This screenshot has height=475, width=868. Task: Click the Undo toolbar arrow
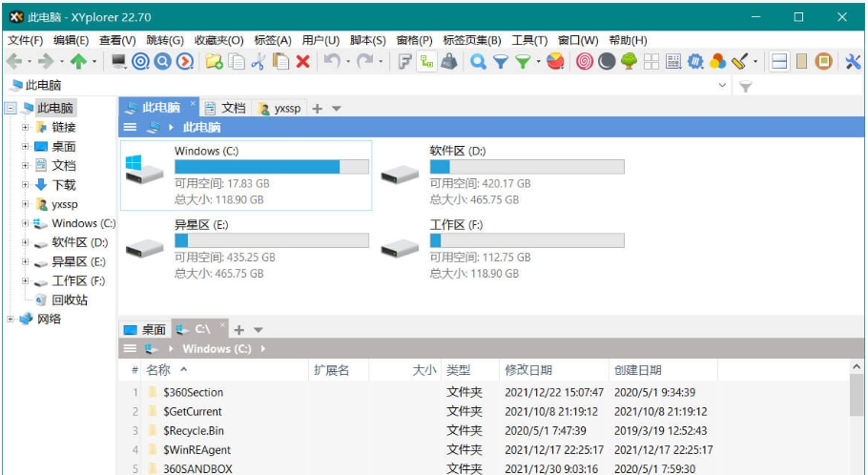click(332, 61)
